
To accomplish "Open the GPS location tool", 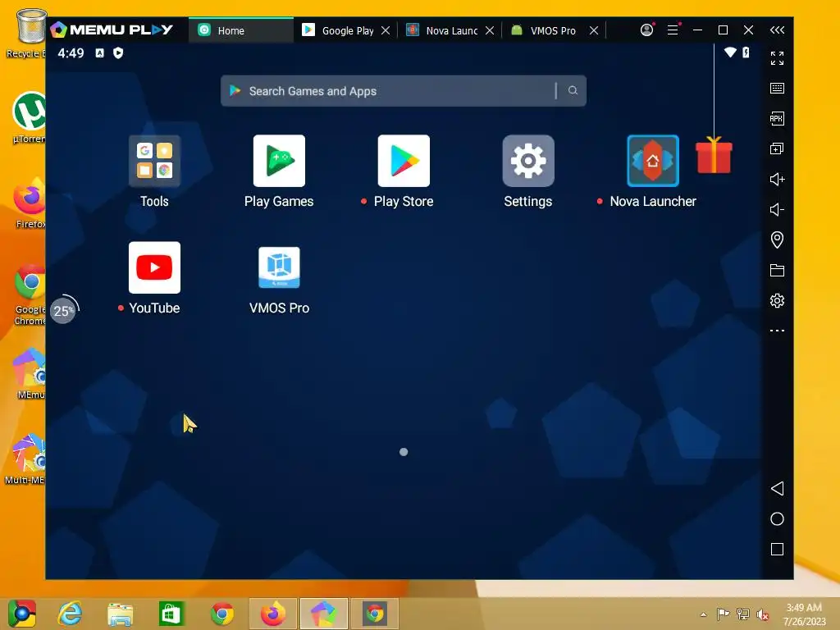I will (x=777, y=240).
